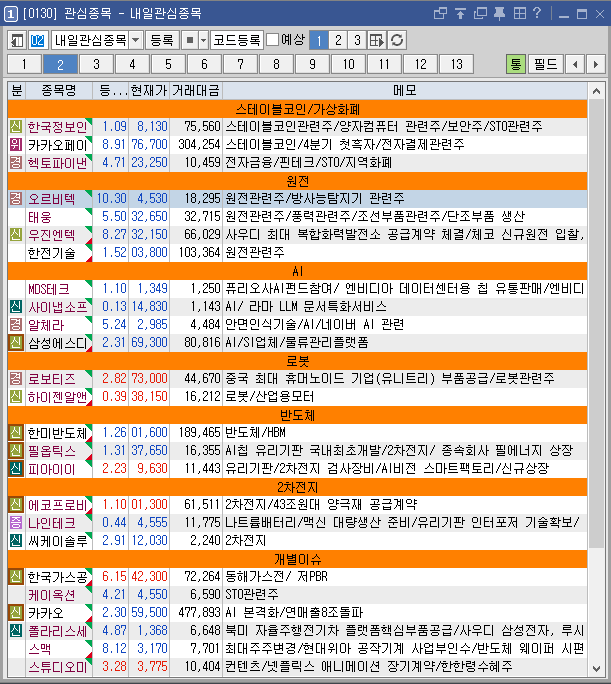Switch to group tab 10
Screen dimensions: 611x684
tap(348, 64)
